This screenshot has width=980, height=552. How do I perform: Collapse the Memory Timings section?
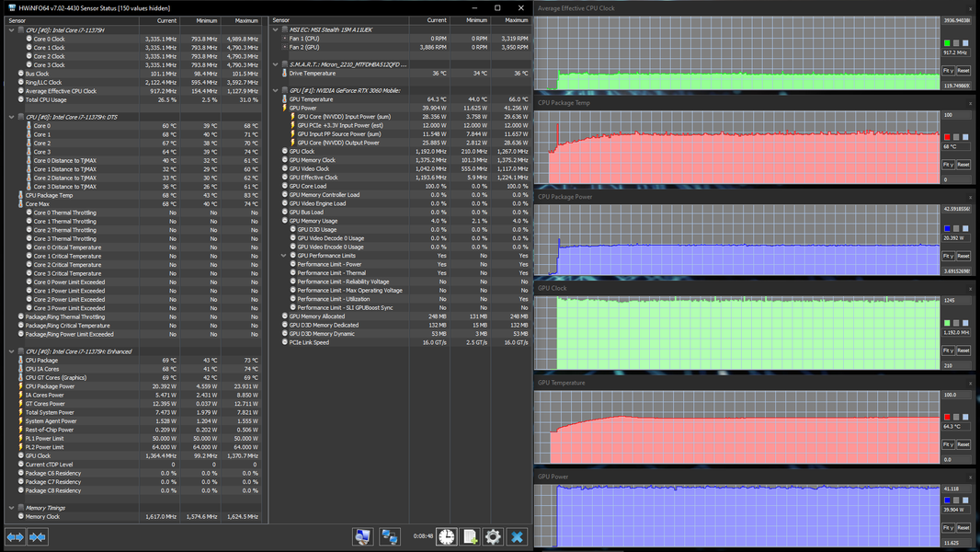(x=11, y=508)
